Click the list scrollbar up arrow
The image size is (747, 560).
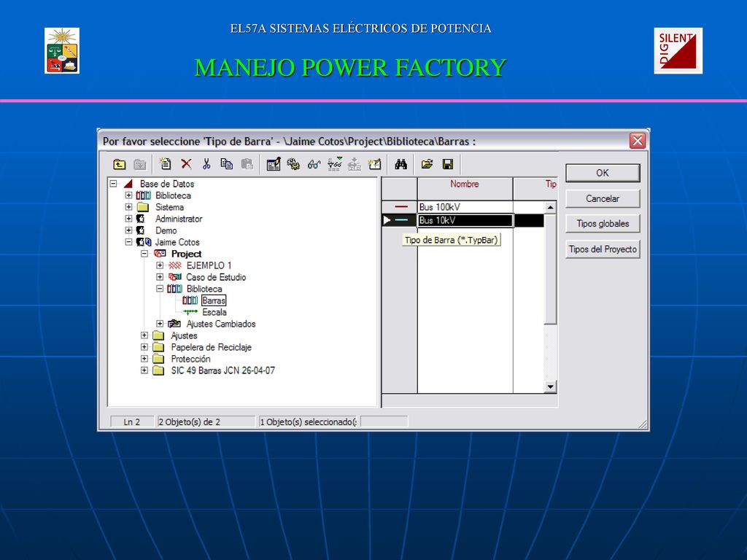pos(550,207)
